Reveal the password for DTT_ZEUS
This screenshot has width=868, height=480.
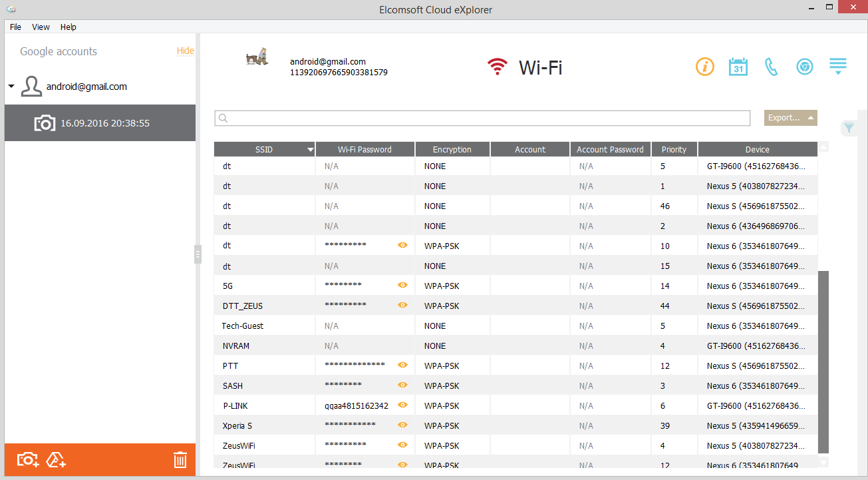pyautogui.click(x=402, y=305)
